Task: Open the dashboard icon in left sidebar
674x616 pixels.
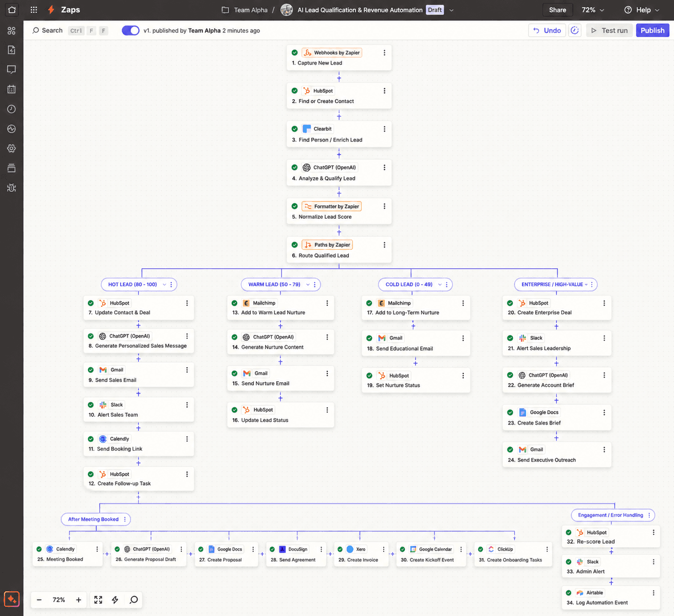Action: click(x=11, y=31)
